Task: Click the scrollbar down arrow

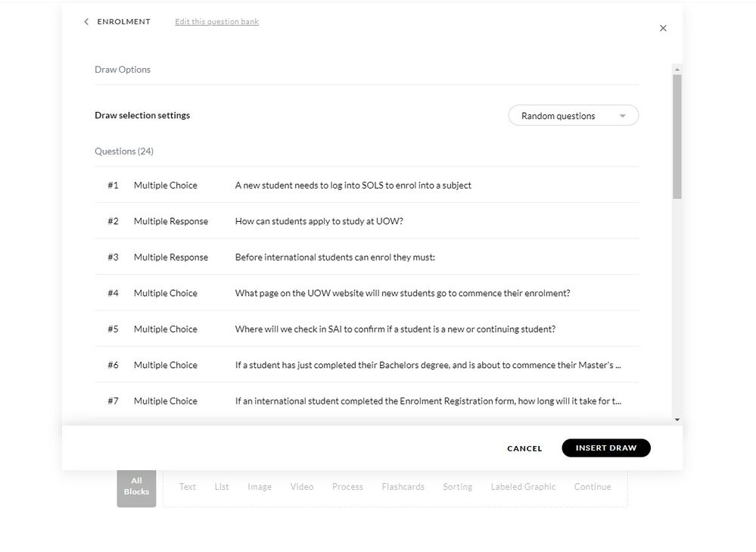Action: [x=677, y=419]
